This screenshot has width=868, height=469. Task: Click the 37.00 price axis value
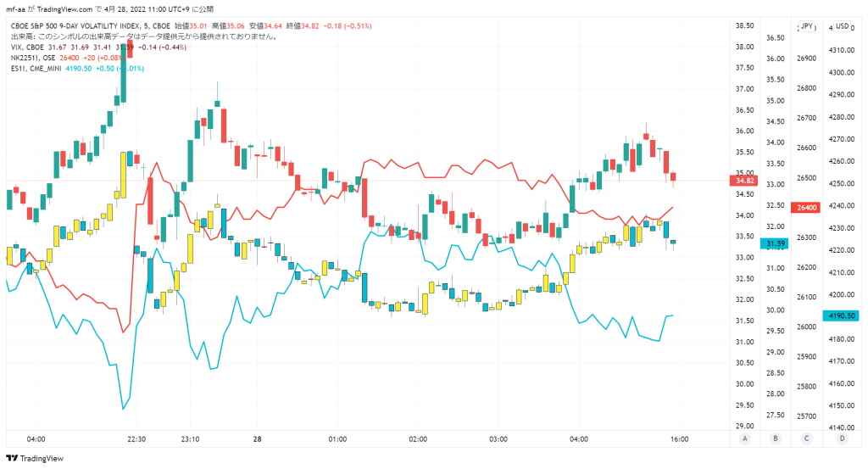coord(744,88)
